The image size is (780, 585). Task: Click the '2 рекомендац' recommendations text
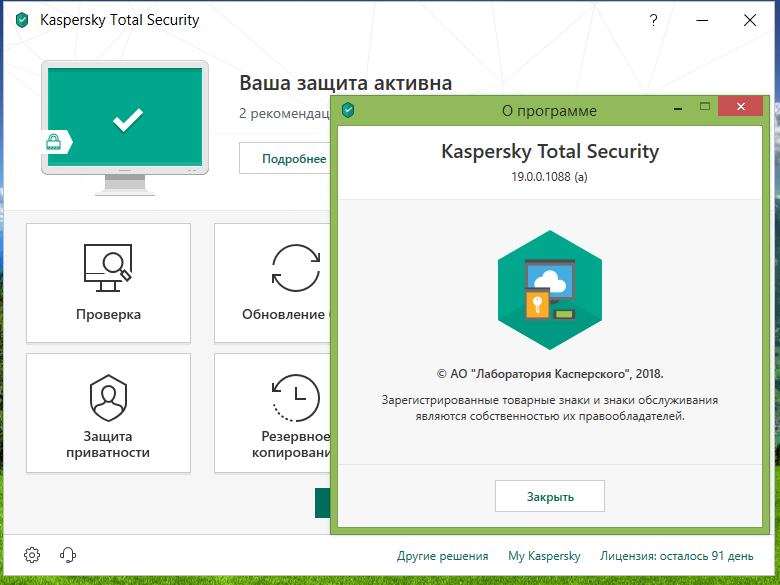coord(285,113)
